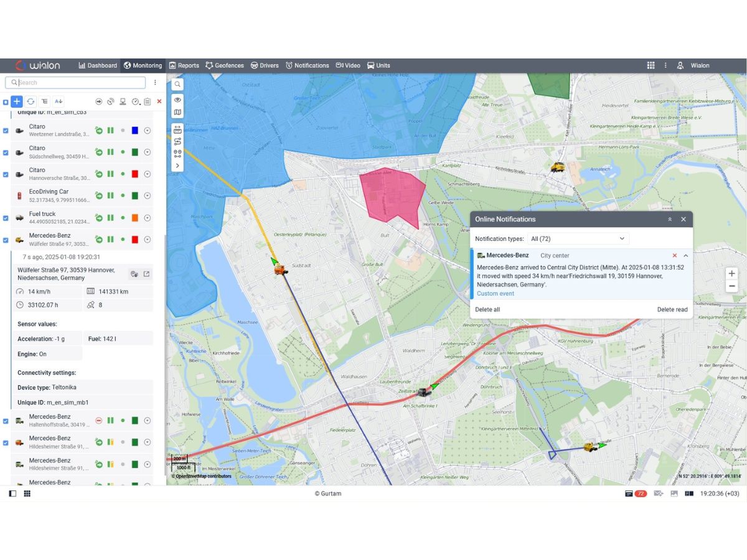The image size is (747, 560).
Task: Click the red notifications counter badge
Action: tap(641, 493)
